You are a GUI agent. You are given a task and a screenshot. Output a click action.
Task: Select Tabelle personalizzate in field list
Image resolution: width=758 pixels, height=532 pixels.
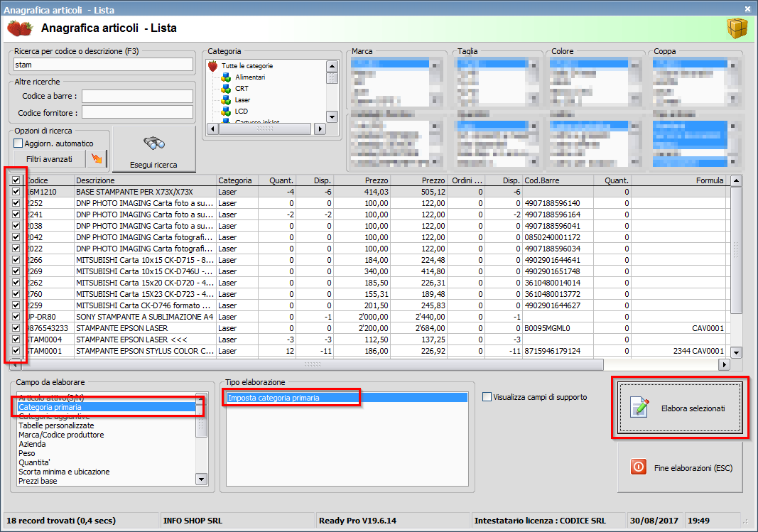coord(56,425)
